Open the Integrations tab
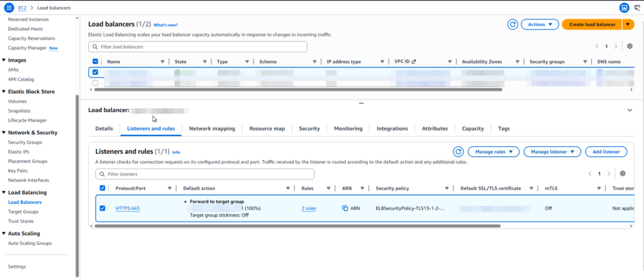Viewport: 644px width, 279px height. [x=392, y=128]
